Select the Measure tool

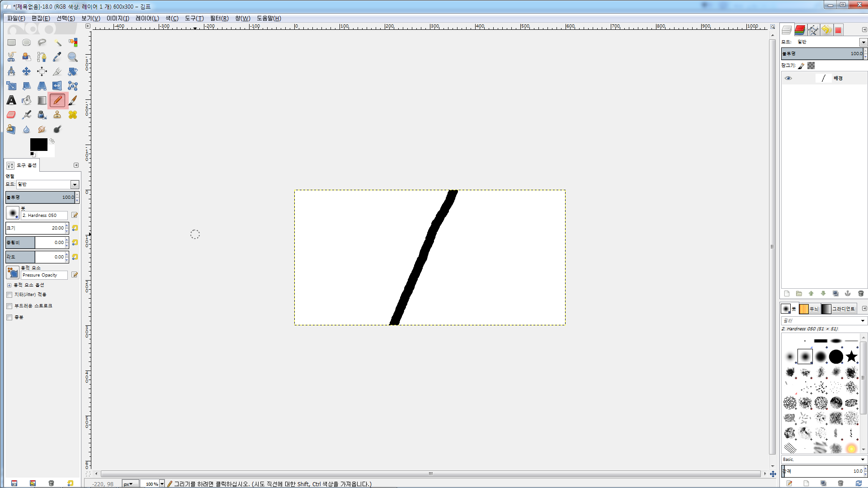point(11,71)
